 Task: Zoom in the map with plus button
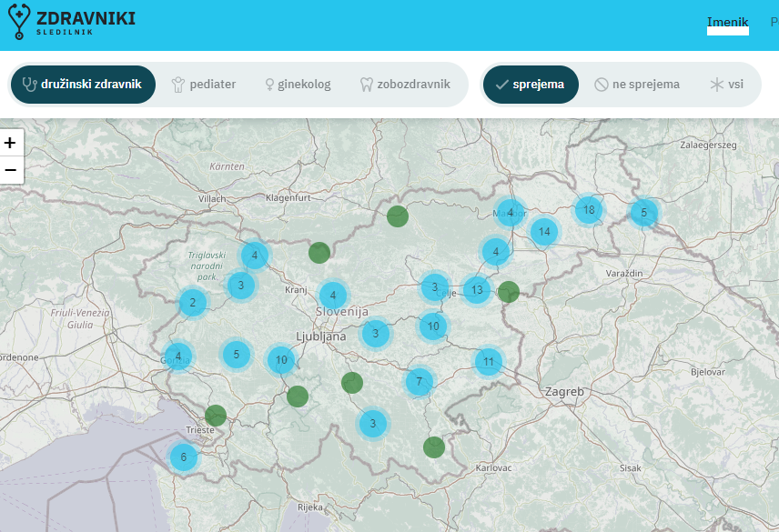click(x=11, y=143)
